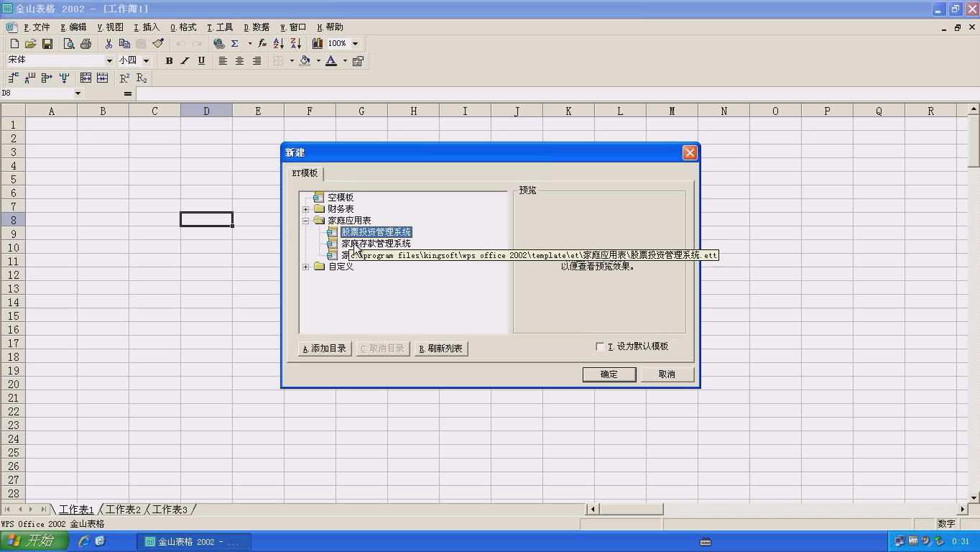Switch to the 工作表2 sheet tab
Viewport: 980px width, 552px height.
click(123, 510)
